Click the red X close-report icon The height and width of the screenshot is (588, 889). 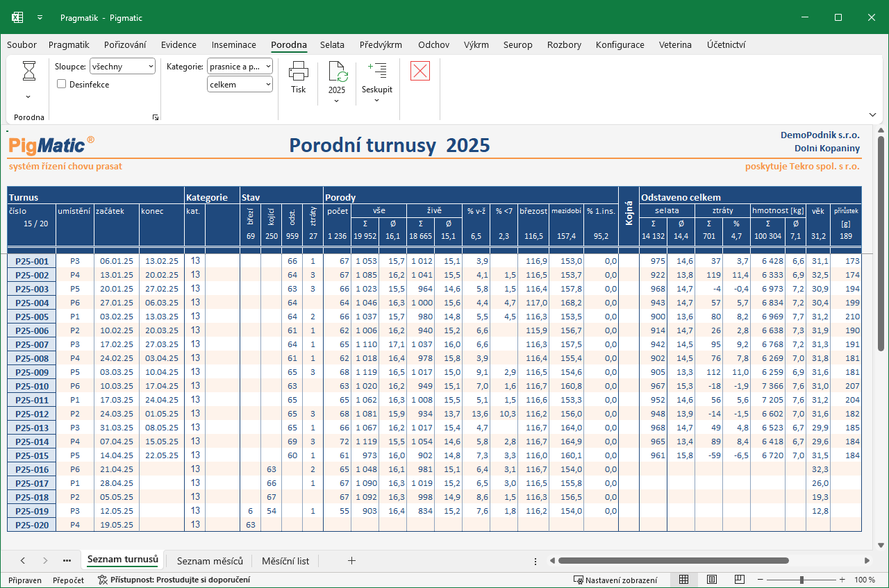420,71
